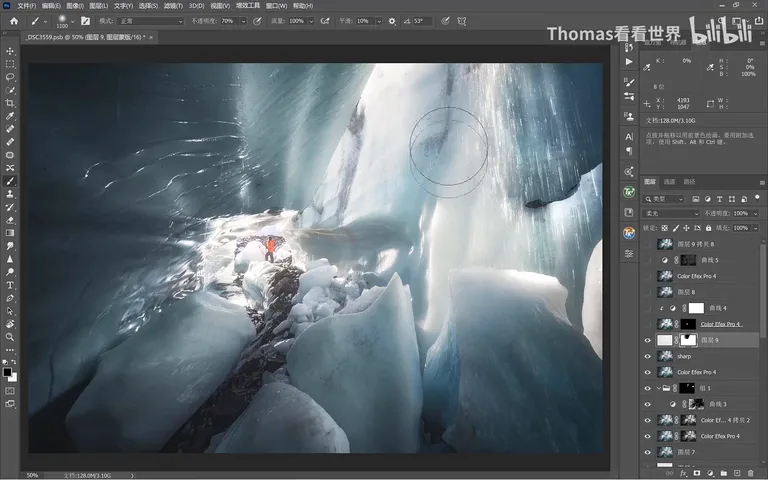Viewport: 768px width, 480px height.
Task: Hide the 图层 9 layer
Action: point(648,340)
